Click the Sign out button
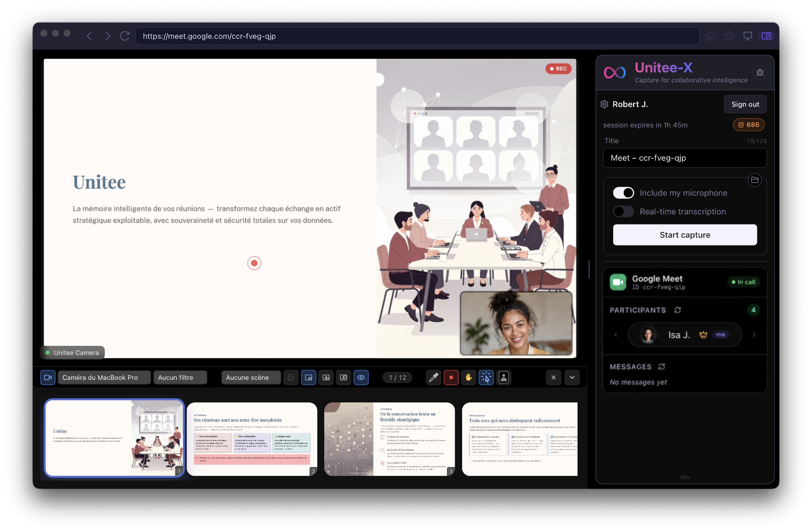 click(x=745, y=104)
